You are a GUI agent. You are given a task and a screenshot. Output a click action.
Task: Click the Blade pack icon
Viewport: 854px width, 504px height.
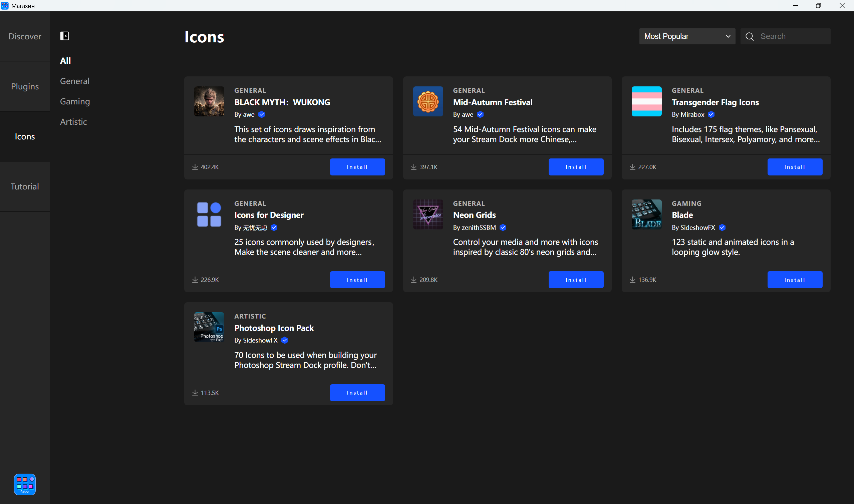[x=646, y=214]
